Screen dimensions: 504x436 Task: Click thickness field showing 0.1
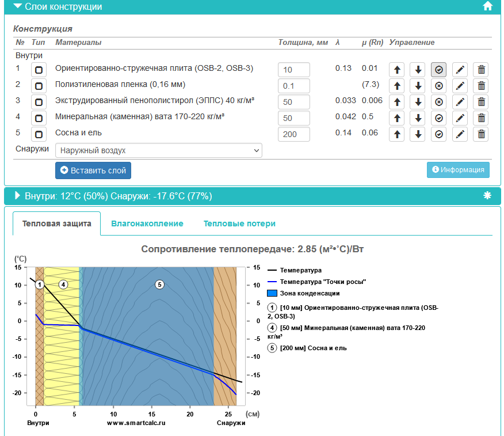[294, 86]
